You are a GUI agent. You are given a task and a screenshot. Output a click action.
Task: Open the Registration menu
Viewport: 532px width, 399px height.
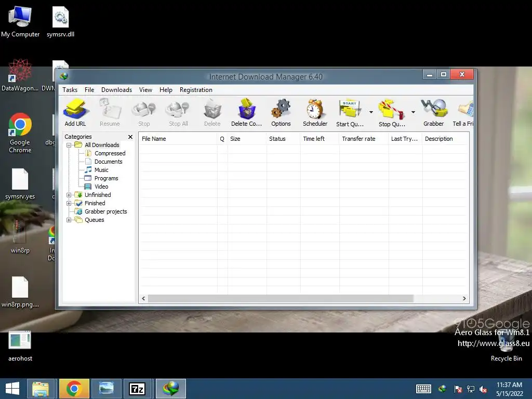(x=196, y=90)
